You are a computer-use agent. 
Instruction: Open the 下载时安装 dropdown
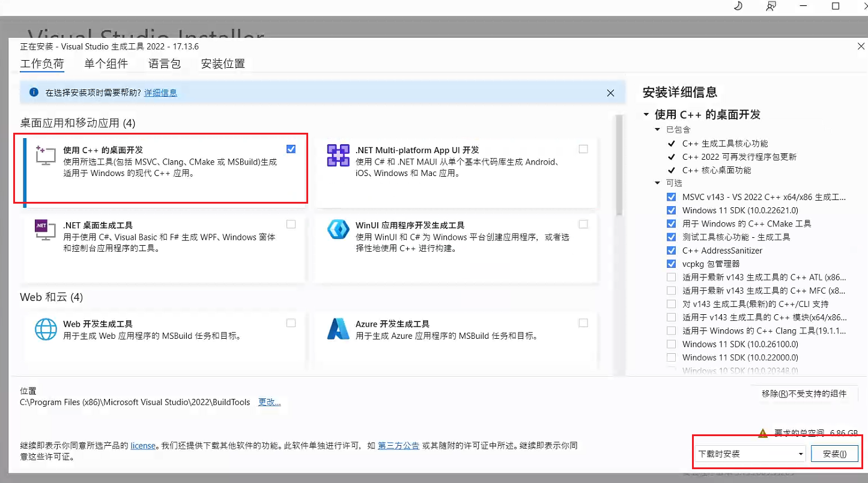pyautogui.click(x=800, y=454)
